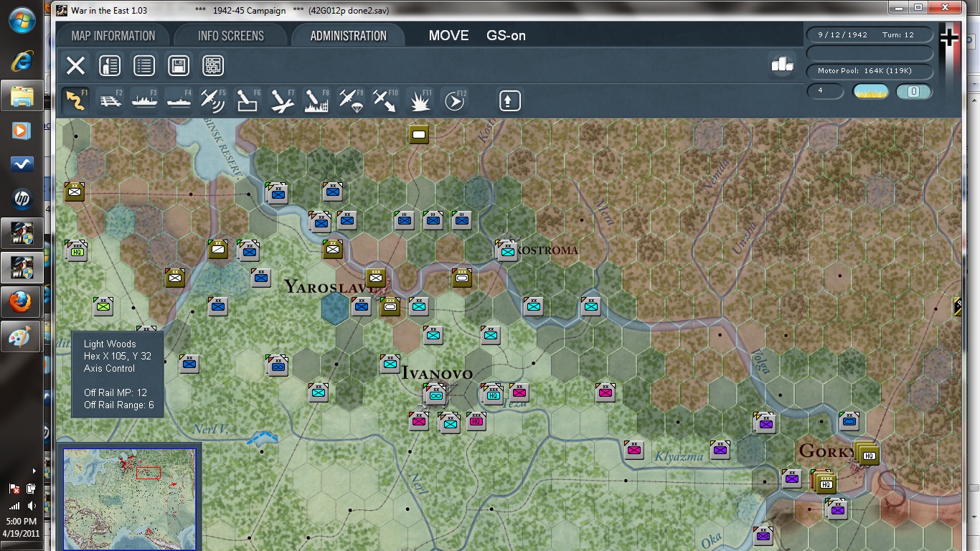The image size is (980, 551).
Task: Click the Motor Pool 164K readout
Action: tap(870, 71)
